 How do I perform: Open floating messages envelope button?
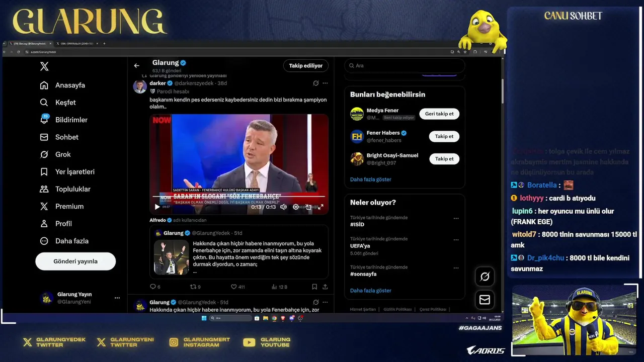[x=485, y=300]
